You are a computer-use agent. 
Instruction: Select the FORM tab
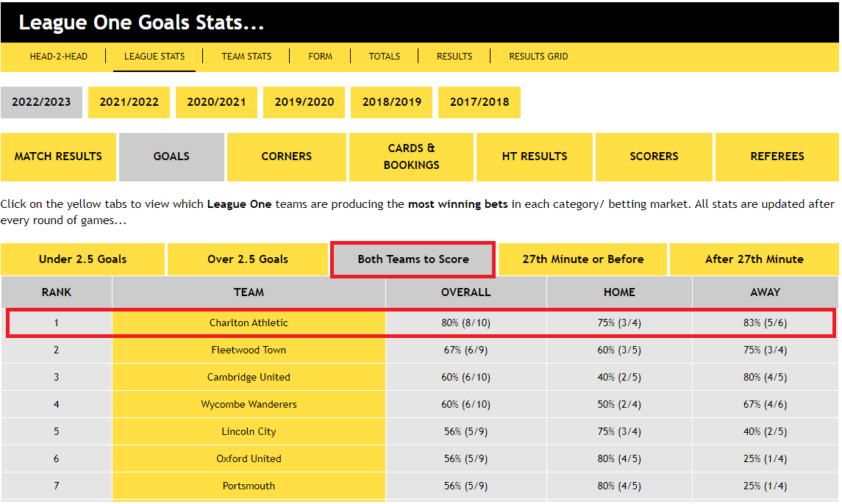(x=321, y=56)
